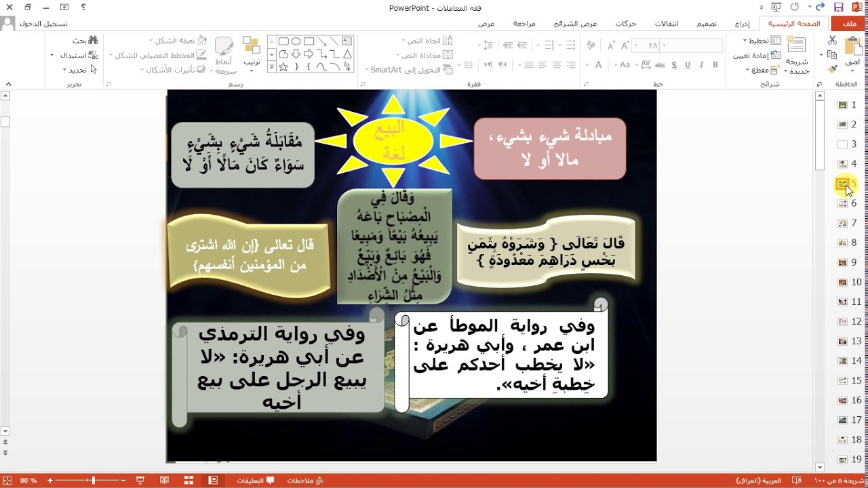Switch to the Slide Show (عرض الشرائح) tab
Screen dimensions: 868x488
pos(576,24)
